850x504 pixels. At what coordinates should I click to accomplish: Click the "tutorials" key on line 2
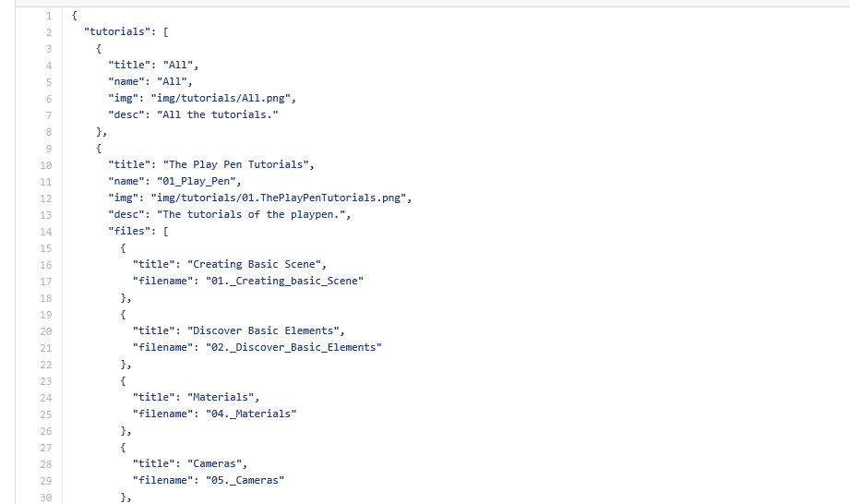[x=117, y=31]
